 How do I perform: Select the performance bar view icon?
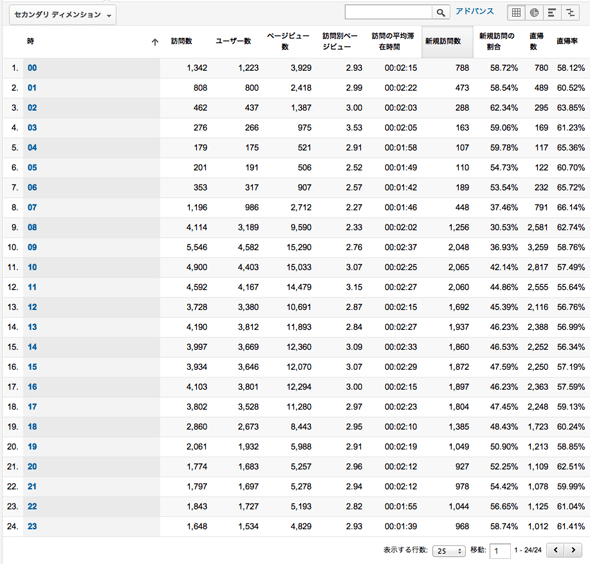(x=552, y=13)
